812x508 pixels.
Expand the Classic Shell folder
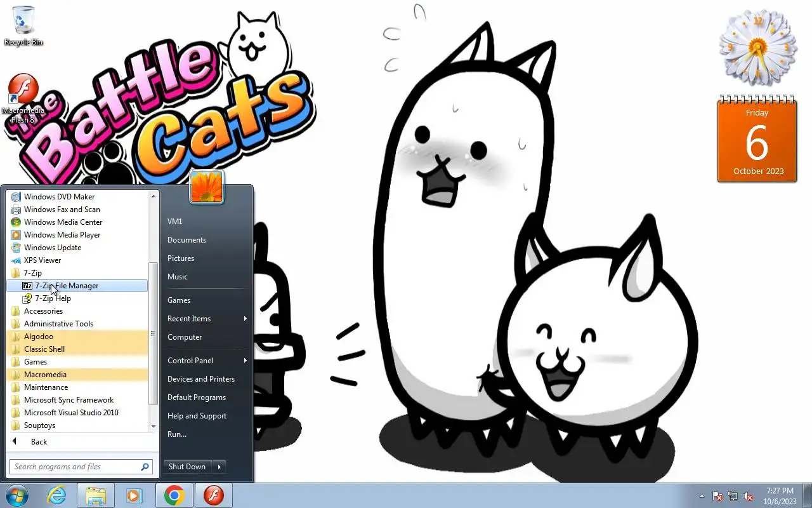77,349
